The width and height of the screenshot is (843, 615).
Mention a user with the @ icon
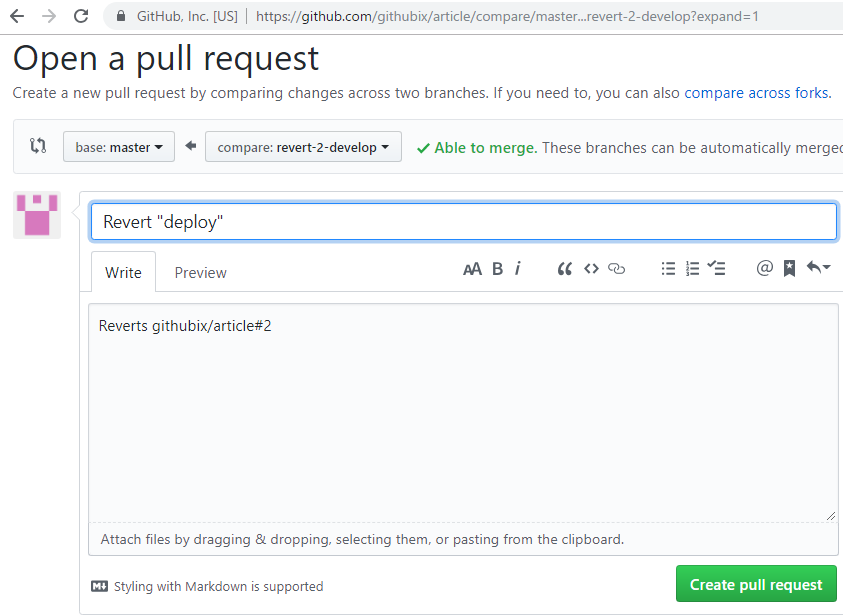point(764,268)
